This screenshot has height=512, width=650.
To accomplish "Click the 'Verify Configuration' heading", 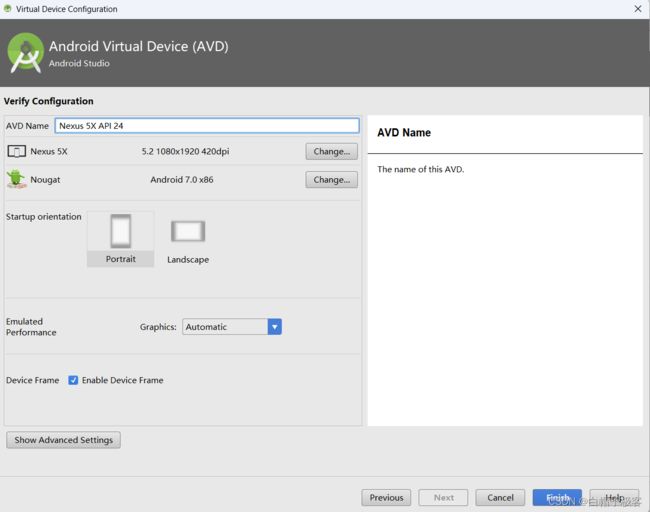I will coord(49,101).
